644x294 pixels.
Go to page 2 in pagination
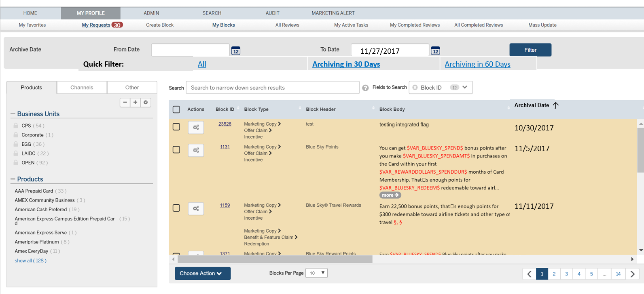554,274
